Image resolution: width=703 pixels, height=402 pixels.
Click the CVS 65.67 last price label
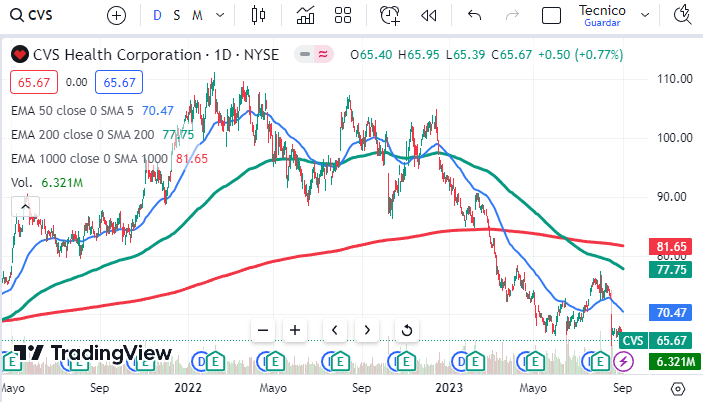[656, 341]
